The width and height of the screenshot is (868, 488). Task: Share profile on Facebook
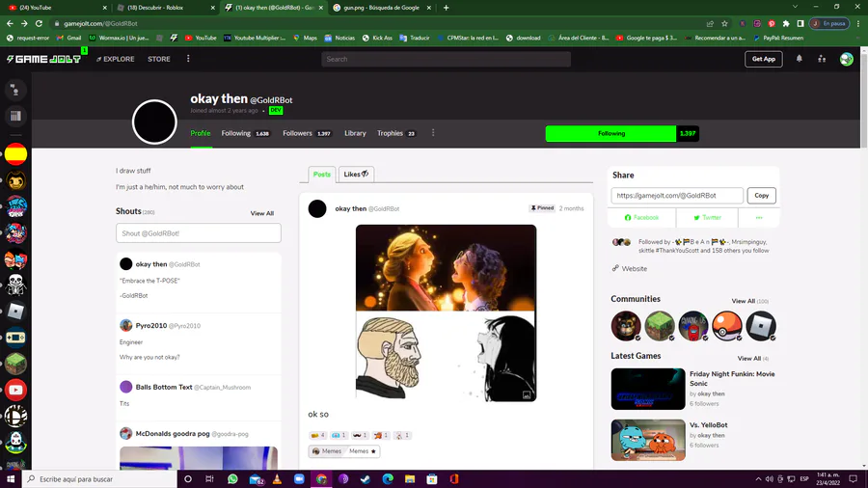(x=641, y=217)
